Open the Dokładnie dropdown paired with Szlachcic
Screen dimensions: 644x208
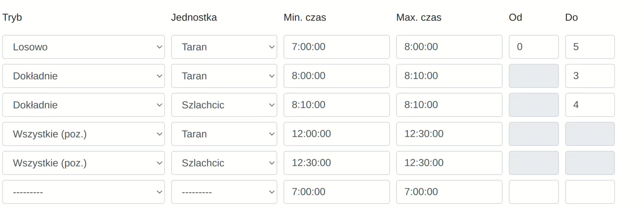point(83,105)
